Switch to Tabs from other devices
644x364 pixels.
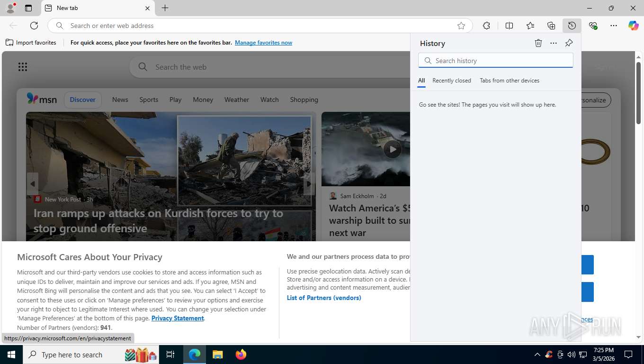(510, 81)
